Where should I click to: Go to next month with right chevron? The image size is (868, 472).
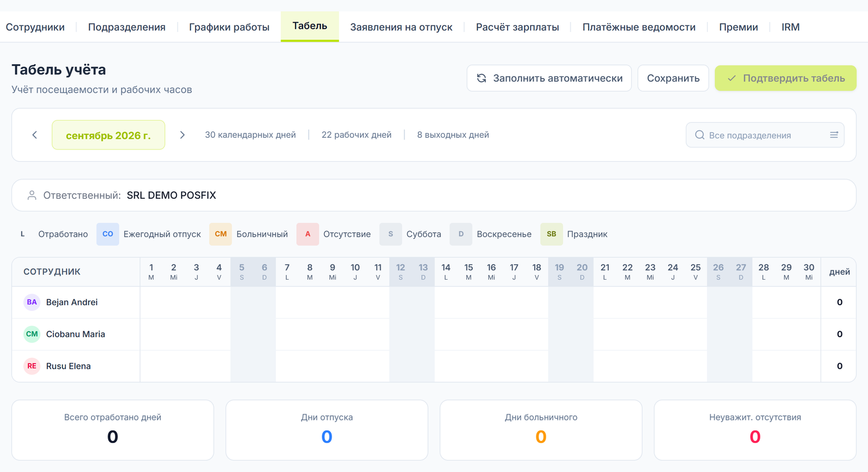click(x=182, y=135)
